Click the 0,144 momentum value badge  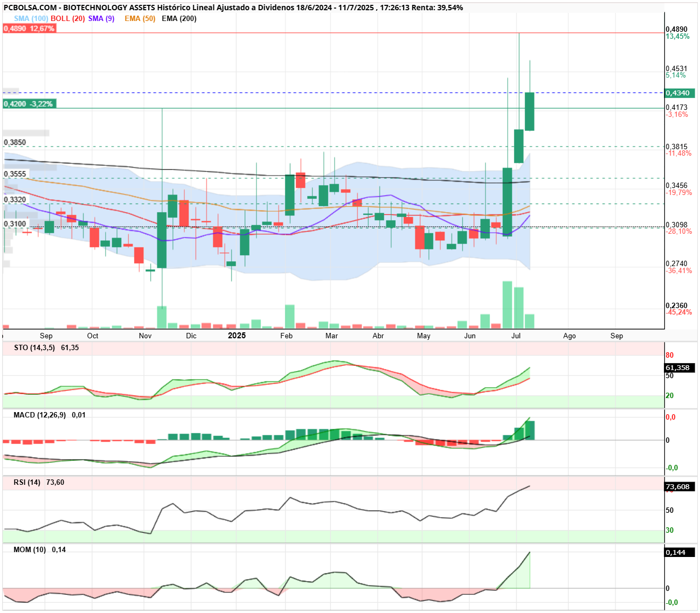[680, 552]
